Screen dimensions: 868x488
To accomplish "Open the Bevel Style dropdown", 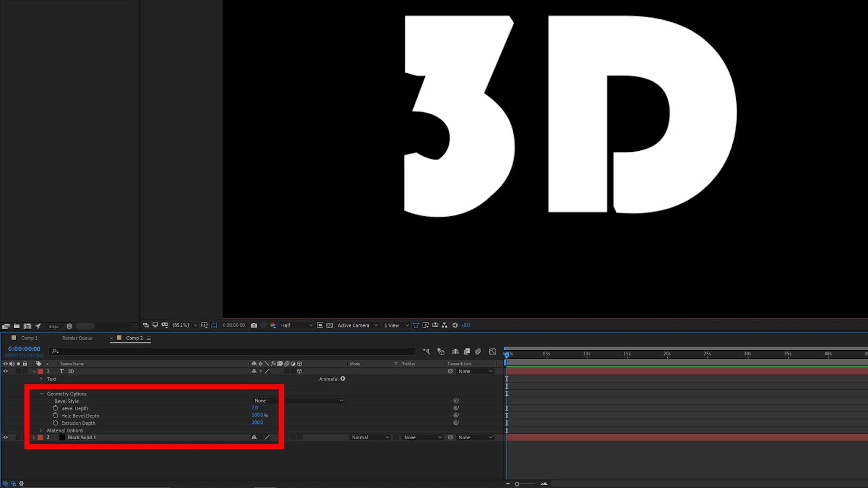I will (x=298, y=401).
